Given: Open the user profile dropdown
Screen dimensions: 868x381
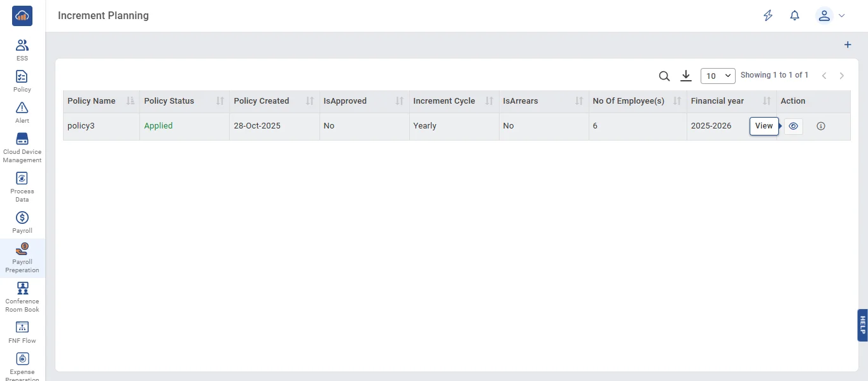Looking at the screenshot, I should [830, 16].
